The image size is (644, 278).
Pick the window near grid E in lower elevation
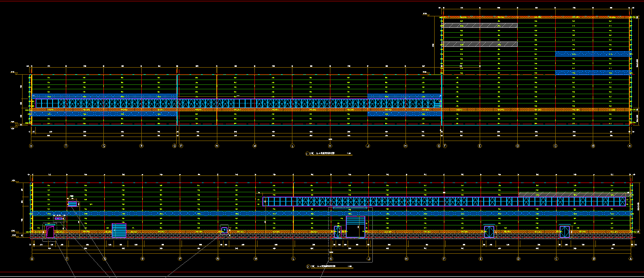pyautogui.click(x=489, y=232)
